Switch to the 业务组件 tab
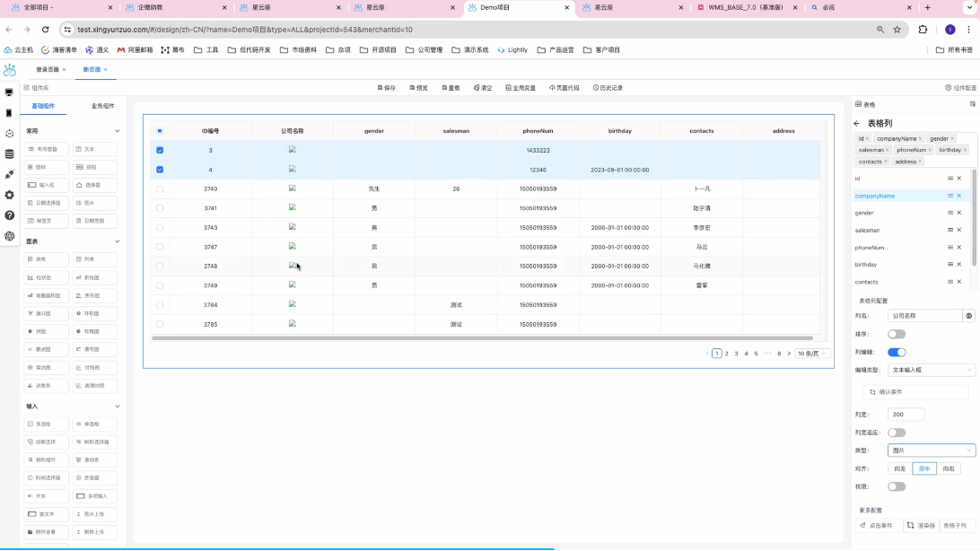980x551 pixels. 102,106
